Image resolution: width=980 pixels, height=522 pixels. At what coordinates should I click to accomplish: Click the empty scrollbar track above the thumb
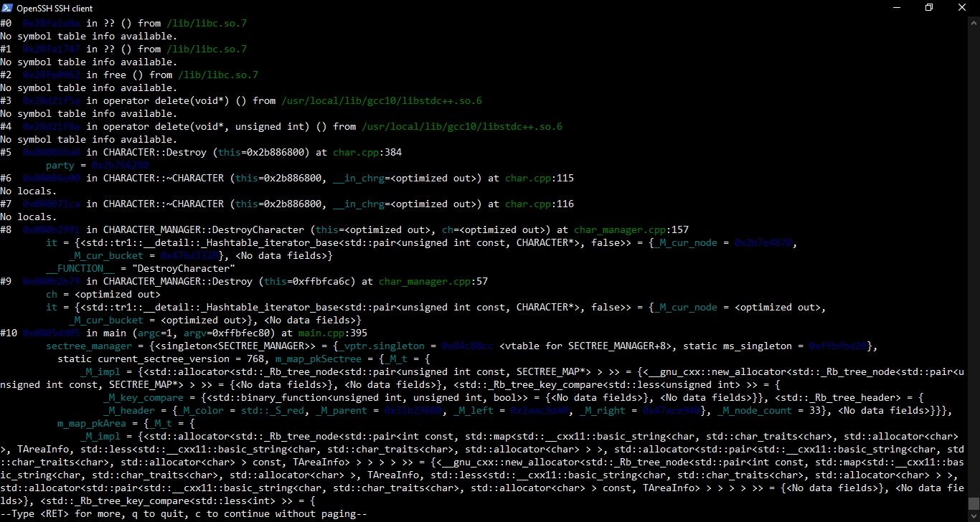point(974,251)
